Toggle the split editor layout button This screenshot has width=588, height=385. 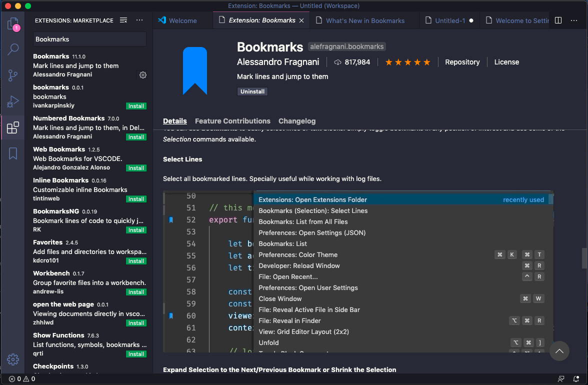click(558, 20)
